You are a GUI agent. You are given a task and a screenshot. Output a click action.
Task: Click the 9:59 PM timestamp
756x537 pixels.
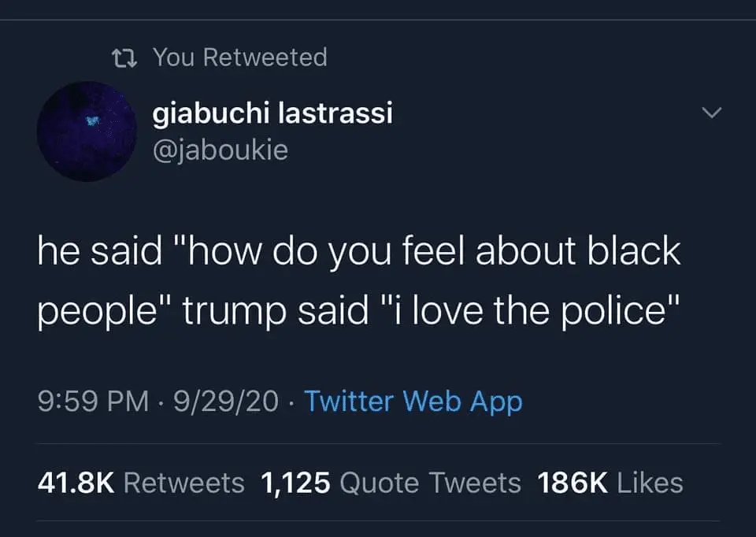click(x=93, y=402)
